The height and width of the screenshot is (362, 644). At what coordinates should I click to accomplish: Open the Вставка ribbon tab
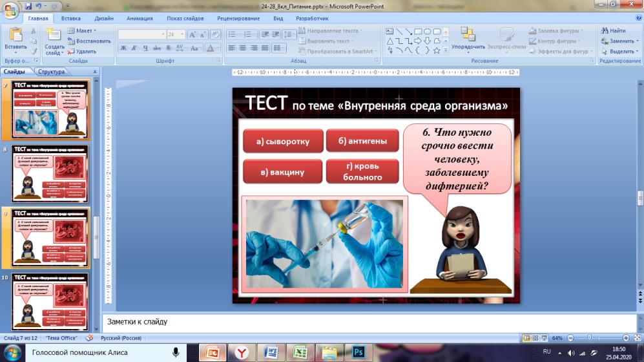71,19
